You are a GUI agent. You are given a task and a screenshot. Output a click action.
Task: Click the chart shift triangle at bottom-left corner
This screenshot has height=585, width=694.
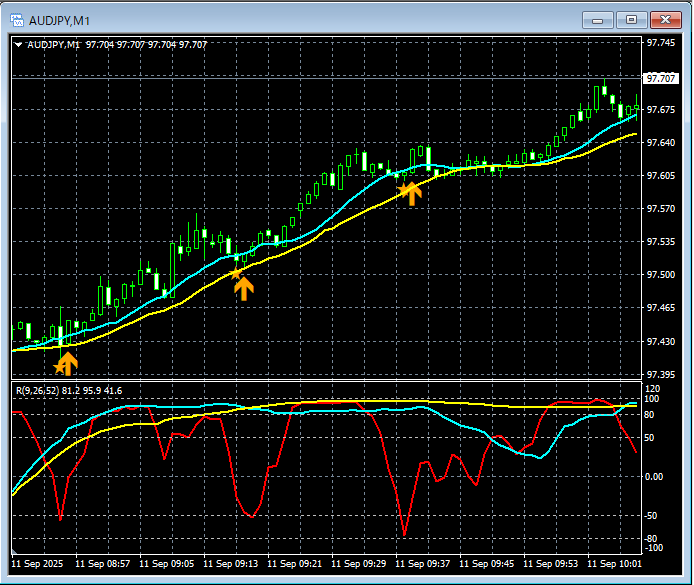click(x=15, y=551)
